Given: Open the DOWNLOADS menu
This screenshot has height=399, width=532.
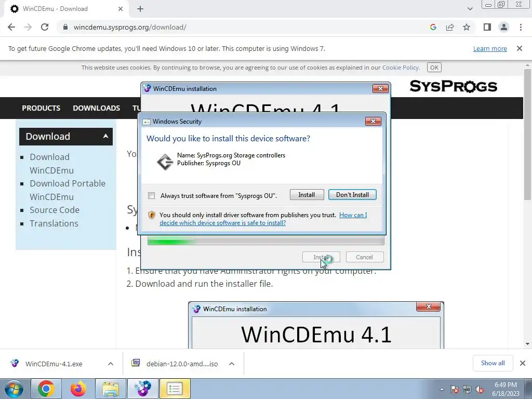Looking at the screenshot, I should (x=96, y=108).
